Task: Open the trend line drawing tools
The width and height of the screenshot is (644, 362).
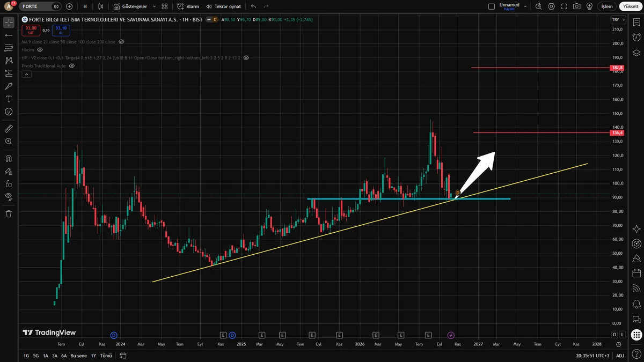Action: [9, 35]
